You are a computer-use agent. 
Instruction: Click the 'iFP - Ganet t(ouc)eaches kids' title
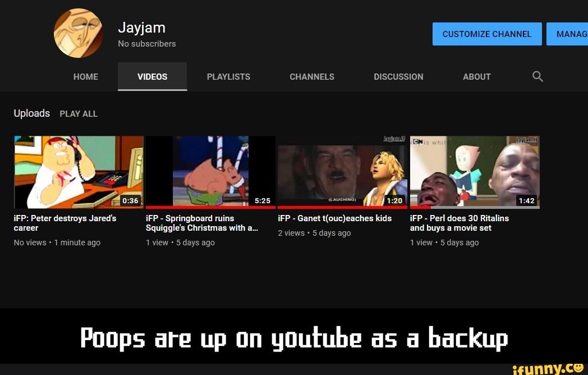[334, 218]
